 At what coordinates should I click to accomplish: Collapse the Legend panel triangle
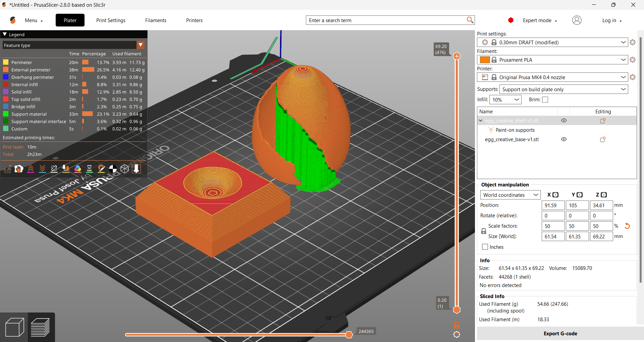point(5,34)
